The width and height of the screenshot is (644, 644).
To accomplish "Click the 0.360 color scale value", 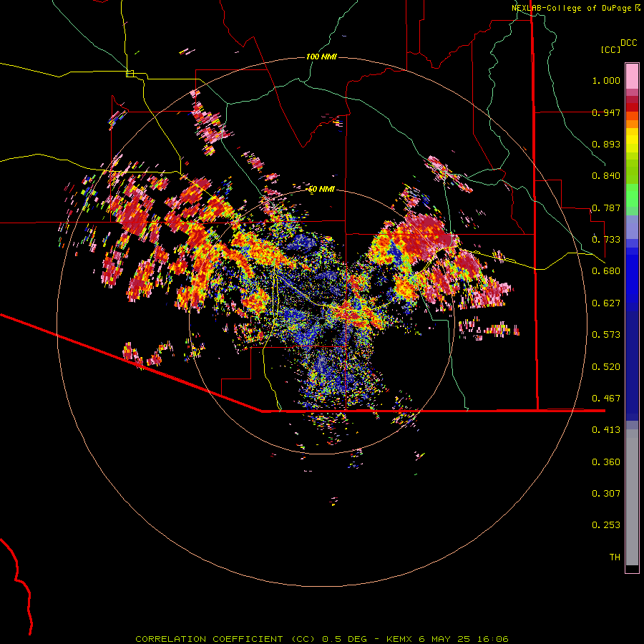I will click(606, 462).
